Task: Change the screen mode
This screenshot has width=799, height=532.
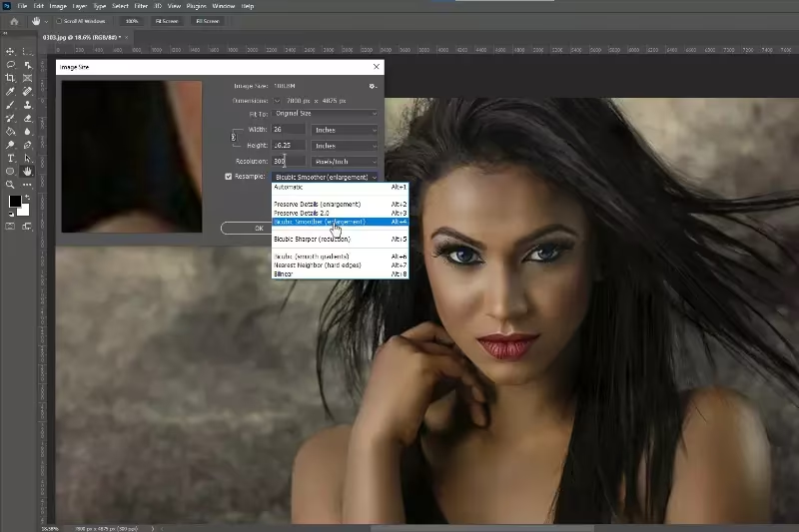Action: point(28,227)
